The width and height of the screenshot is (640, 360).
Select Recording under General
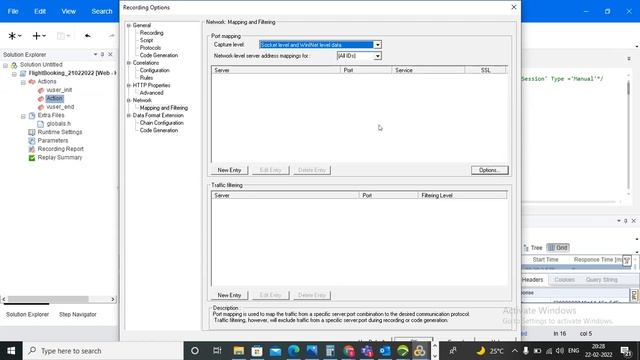pyautogui.click(x=151, y=33)
